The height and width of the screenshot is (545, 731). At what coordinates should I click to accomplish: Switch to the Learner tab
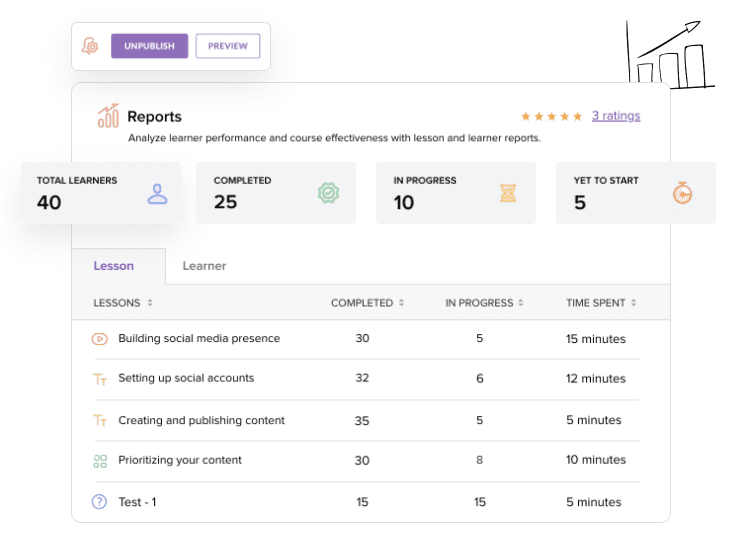pyautogui.click(x=204, y=266)
